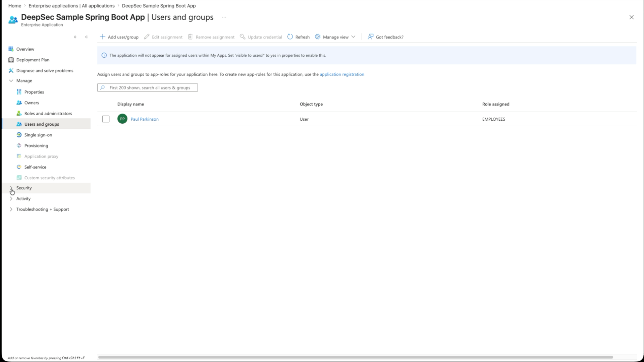Image resolution: width=644 pixels, height=362 pixels.
Task: Click in the search users & groups field
Action: (x=148, y=87)
